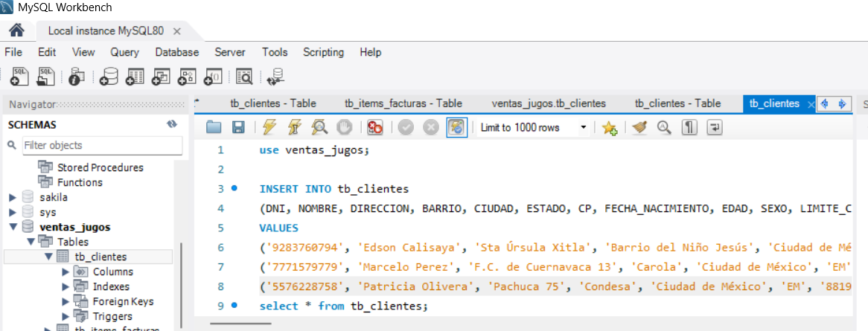Viewport: 868px width, 331px height.
Task: Execute statement under cursor icon
Action: tap(294, 128)
